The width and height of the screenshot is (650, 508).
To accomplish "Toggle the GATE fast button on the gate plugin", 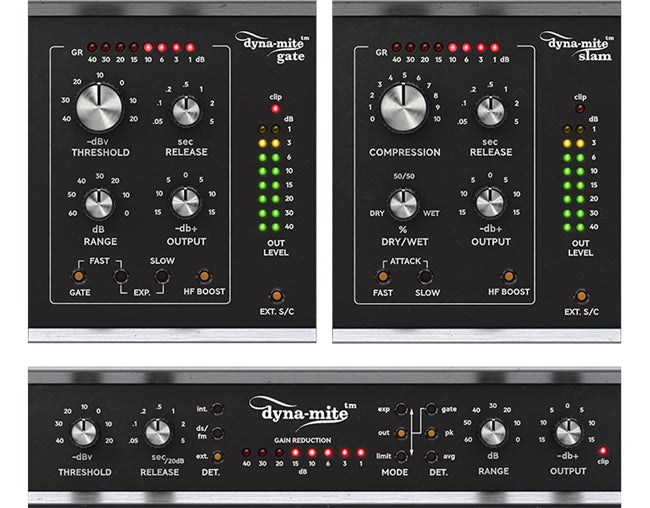I will point(79,276).
